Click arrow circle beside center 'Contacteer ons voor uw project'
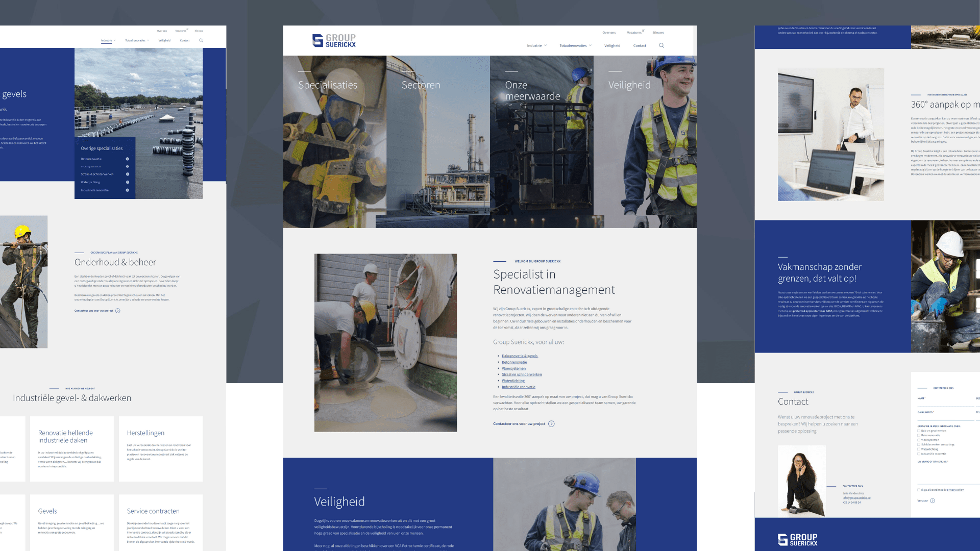Screen dimensions: 980x551 [551, 424]
